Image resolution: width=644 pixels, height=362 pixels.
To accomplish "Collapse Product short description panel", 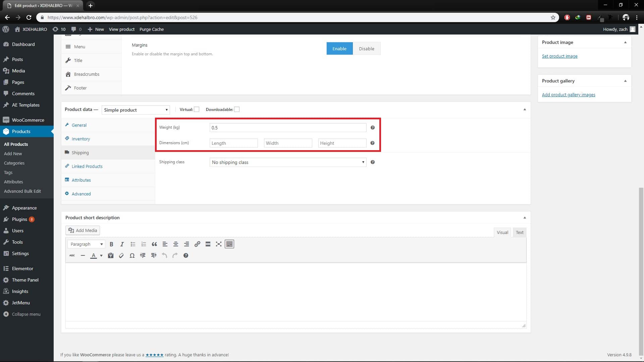I will click(x=525, y=218).
